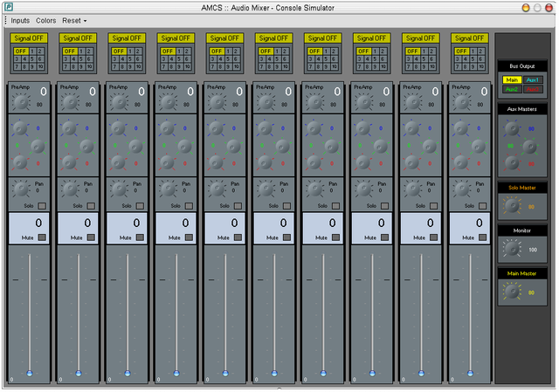The image size is (559, 392).
Task: Click the blue aux knob on the fourth channel
Action: (x=167, y=128)
